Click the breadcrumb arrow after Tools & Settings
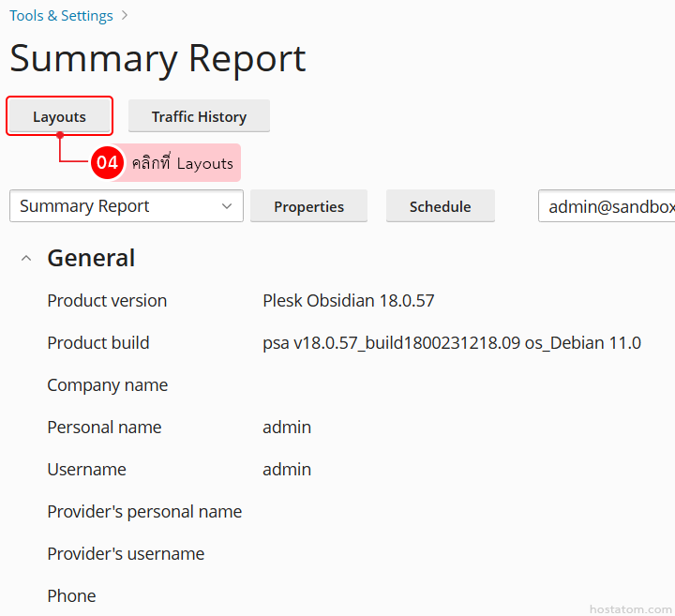This screenshot has width=675, height=616. pos(125,16)
